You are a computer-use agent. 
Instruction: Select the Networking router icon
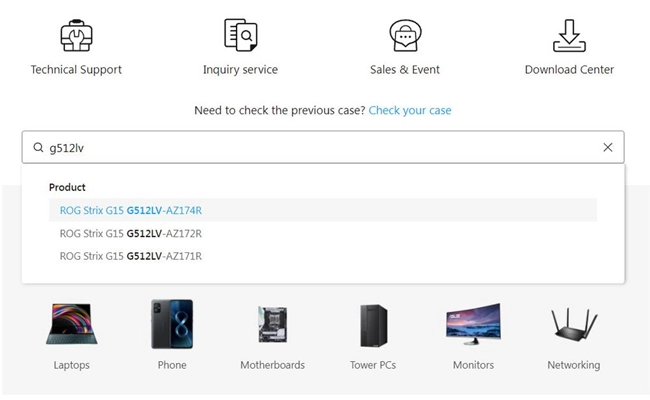click(x=574, y=324)
